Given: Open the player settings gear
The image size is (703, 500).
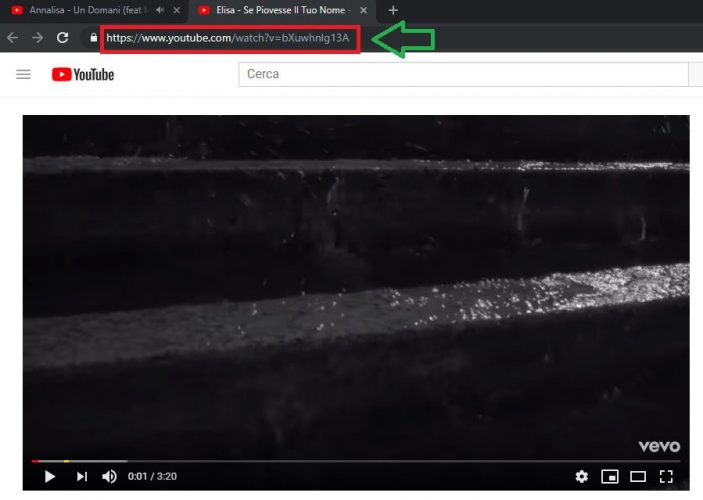Looking at the screenshot, I should (x=581, y=477).
